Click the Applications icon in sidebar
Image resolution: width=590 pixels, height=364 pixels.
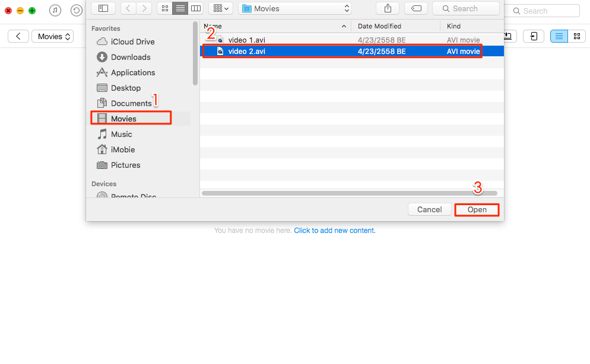(102, 72)
